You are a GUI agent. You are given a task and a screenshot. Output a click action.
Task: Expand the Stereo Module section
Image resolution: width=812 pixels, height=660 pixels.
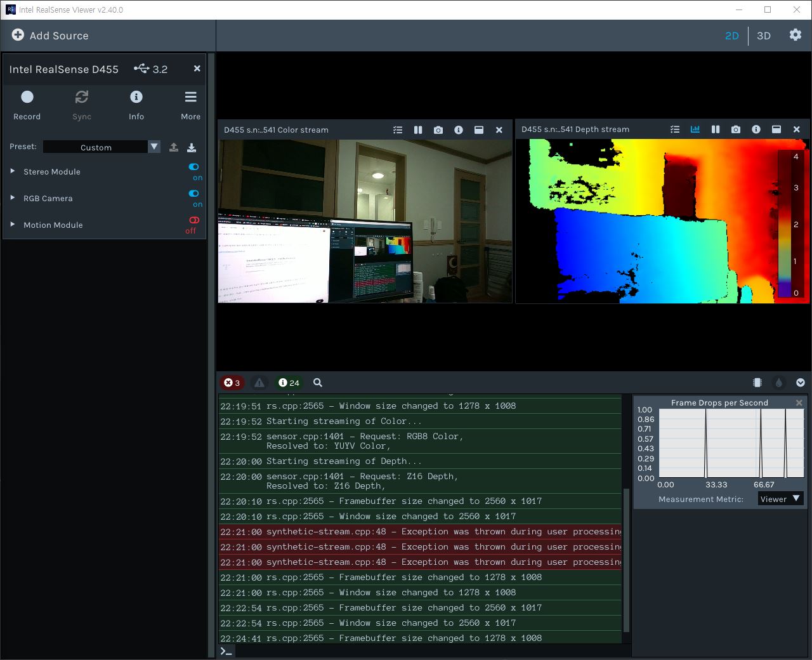click(13, 171)
